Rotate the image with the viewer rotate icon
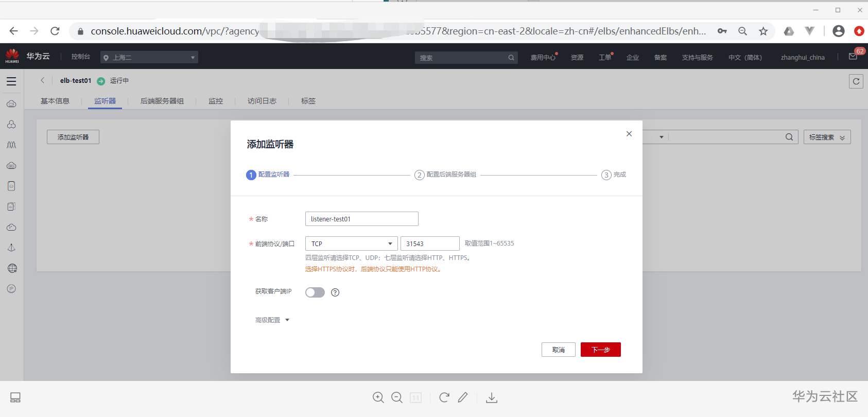 [x=444, y=397]
